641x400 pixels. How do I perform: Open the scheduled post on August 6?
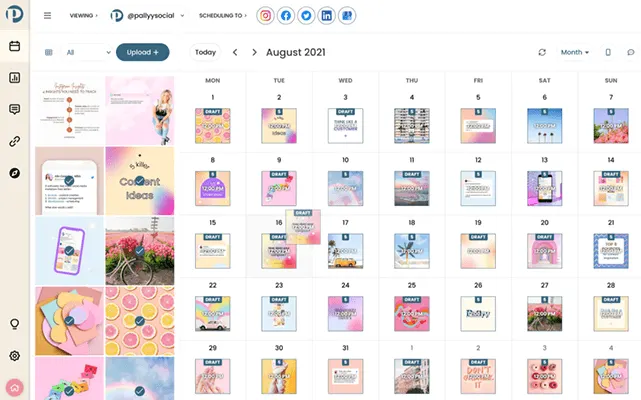tap(545, 126)
